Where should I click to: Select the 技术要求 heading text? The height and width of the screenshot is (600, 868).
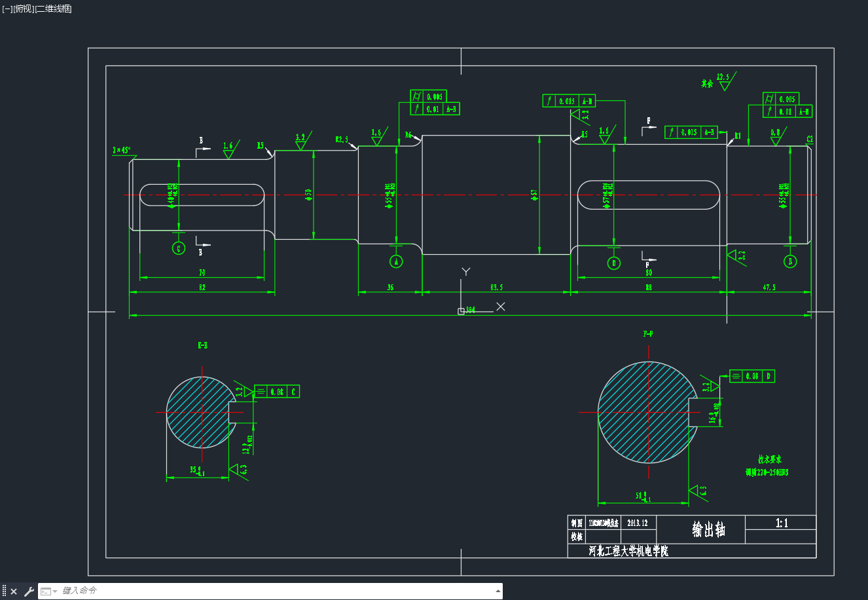pyautogui.click(x=770, y=460)
